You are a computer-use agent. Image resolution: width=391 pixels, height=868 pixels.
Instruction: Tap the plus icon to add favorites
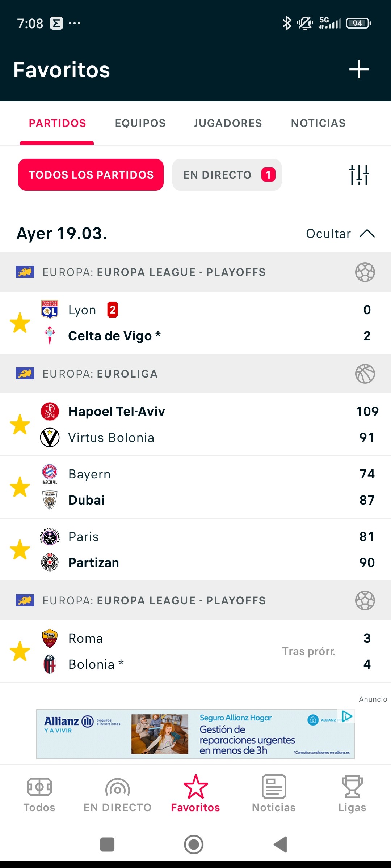359,69
